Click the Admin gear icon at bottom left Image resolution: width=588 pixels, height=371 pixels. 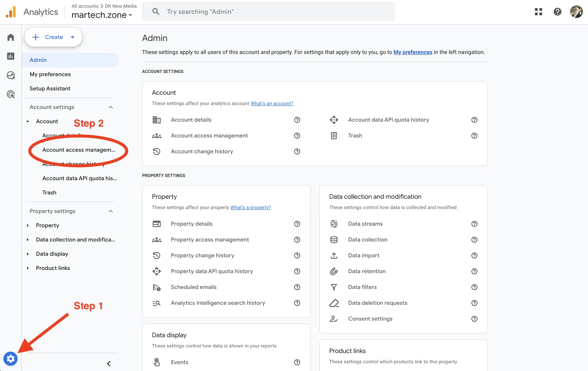coord(11,359)
